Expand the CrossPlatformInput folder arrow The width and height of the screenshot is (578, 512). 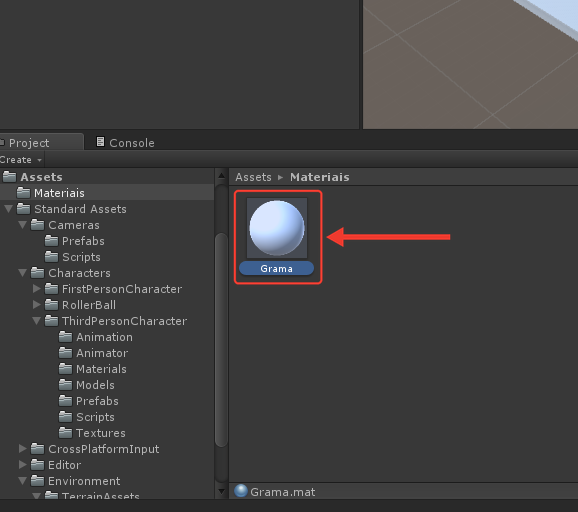pyautogui.click(x=22, y=449)
